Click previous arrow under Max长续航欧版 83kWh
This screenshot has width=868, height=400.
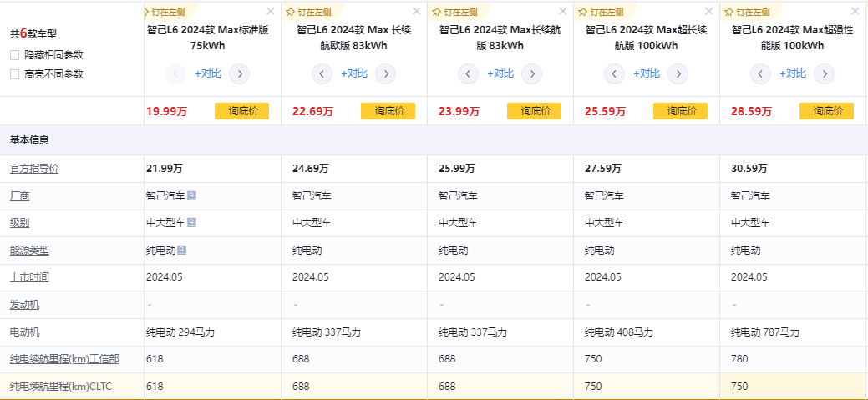point(322,73)
